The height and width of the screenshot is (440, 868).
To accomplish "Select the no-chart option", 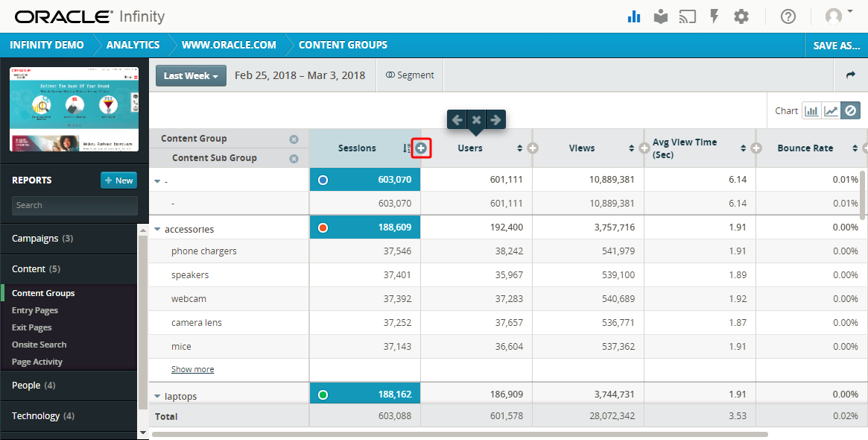I will [850, 111].
